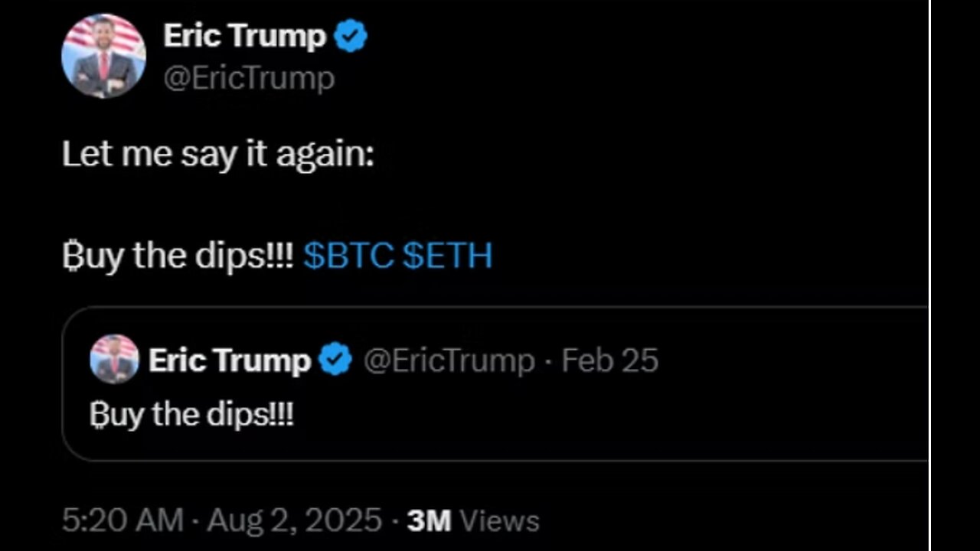
Task: Click the 5:20 AM timestamp
Action: click(x=122, y=520)
